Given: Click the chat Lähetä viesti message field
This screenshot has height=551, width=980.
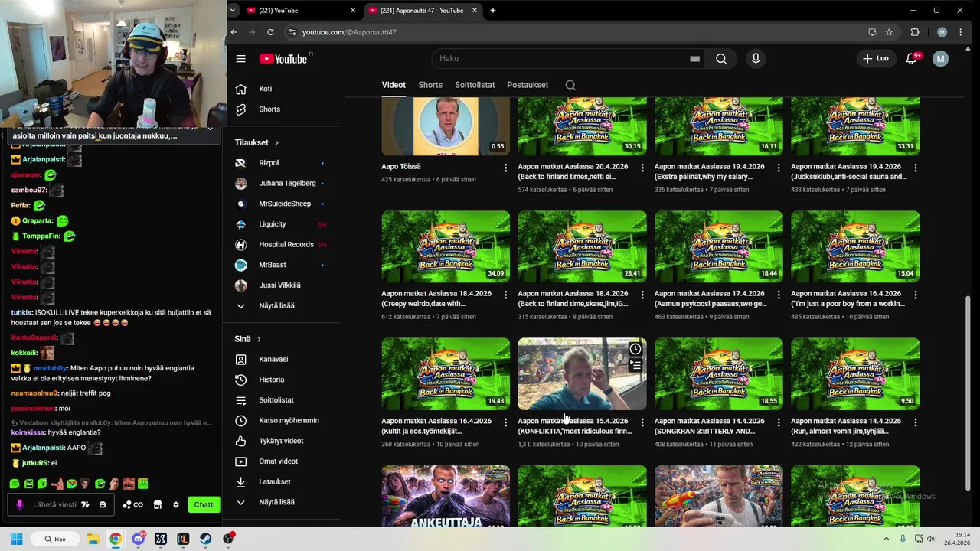Looking at the screenshot, I should (x=54, y=505).
